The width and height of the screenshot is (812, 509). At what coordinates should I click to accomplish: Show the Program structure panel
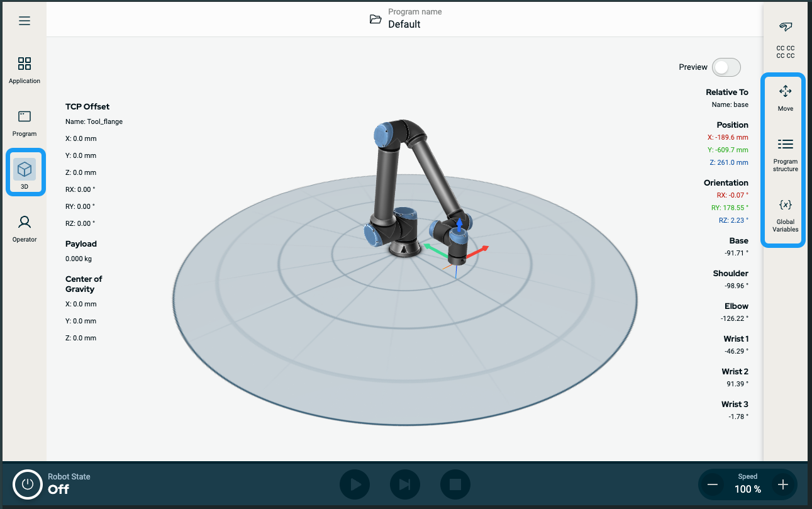click(x=785, y=154)
